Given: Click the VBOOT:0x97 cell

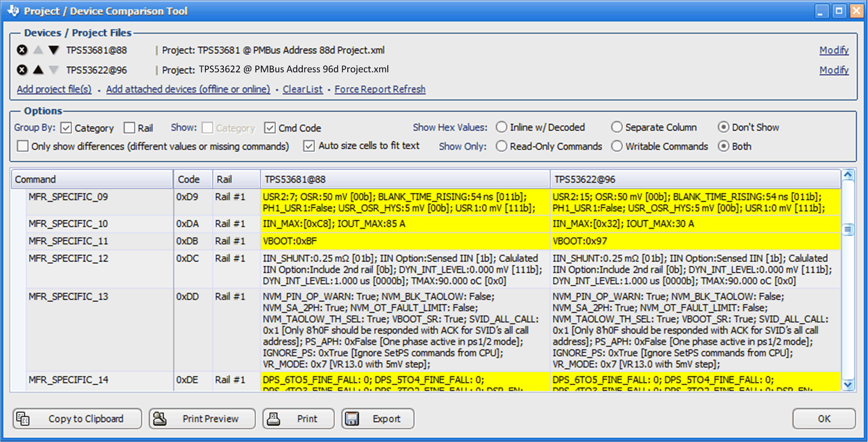Looking at the screenshot, I should click(x=695, y=241).
